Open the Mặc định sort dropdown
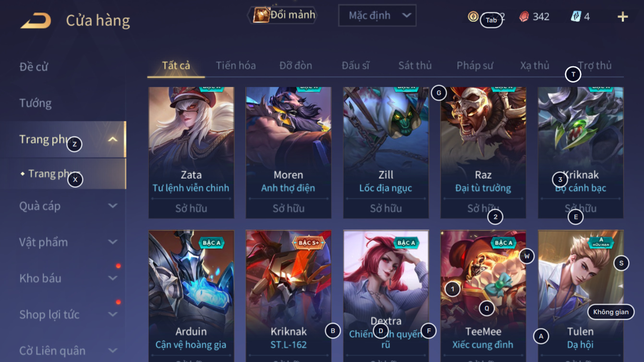Viewport: 644px width, 362px height. (x=377, y=15)
